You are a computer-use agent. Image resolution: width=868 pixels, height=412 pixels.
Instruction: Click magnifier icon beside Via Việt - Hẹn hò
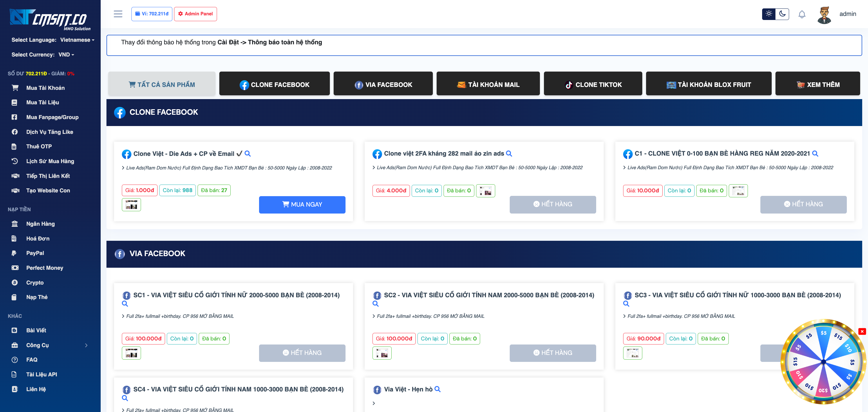pos(437,389)
